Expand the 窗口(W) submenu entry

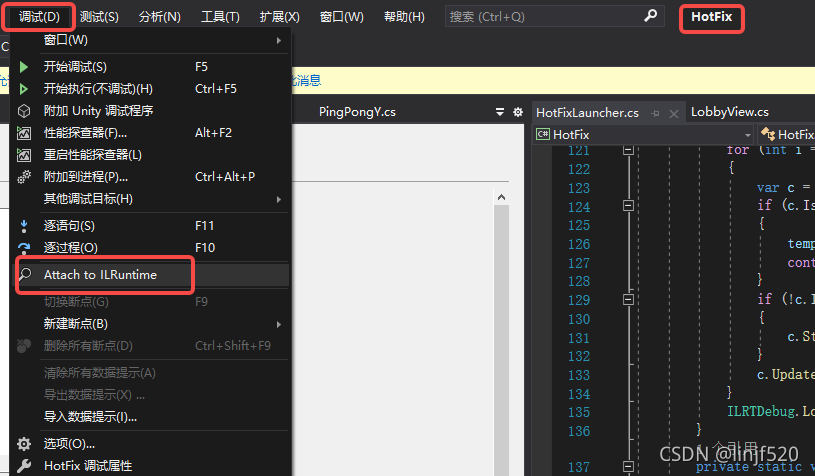click(151, 40)
